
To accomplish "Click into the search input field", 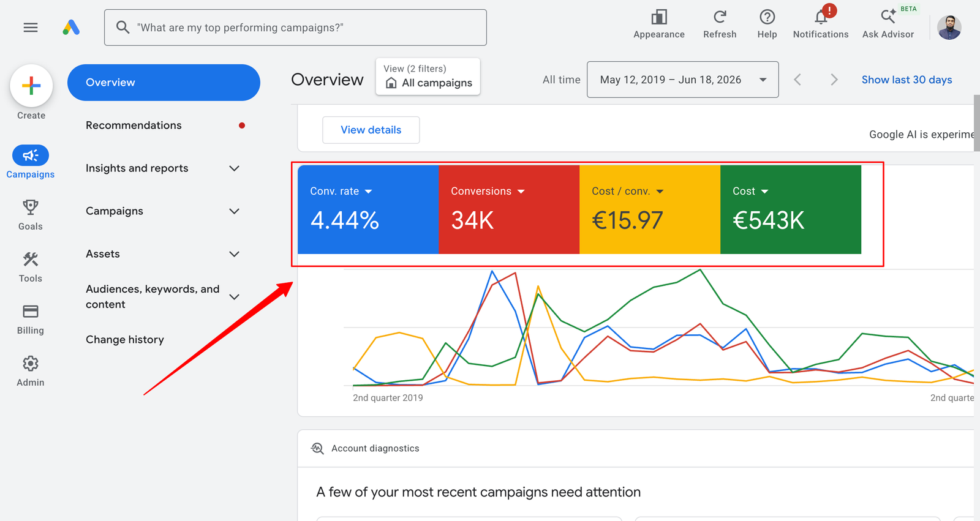I will [x=295, y=28].
